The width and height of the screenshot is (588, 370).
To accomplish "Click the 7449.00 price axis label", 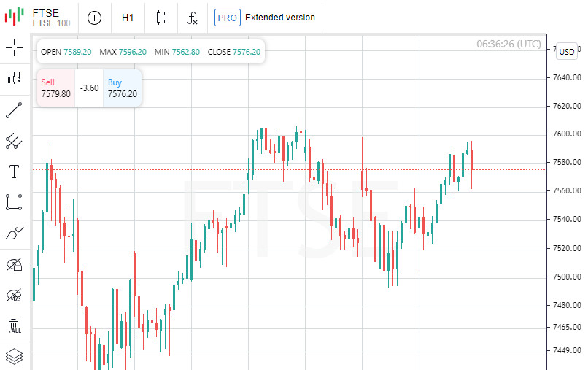I will [x=567, y=350].
